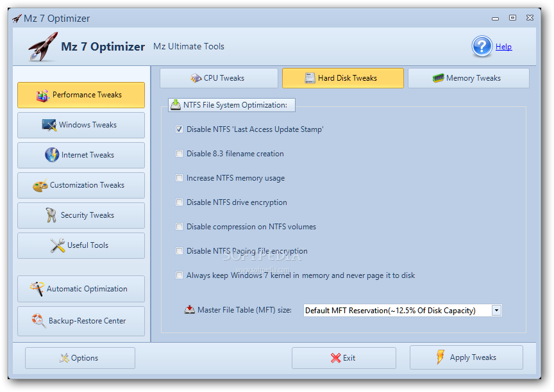The image size is (554, 392).
Task: Open Security Tweaks section
Action: pos(81,215)
